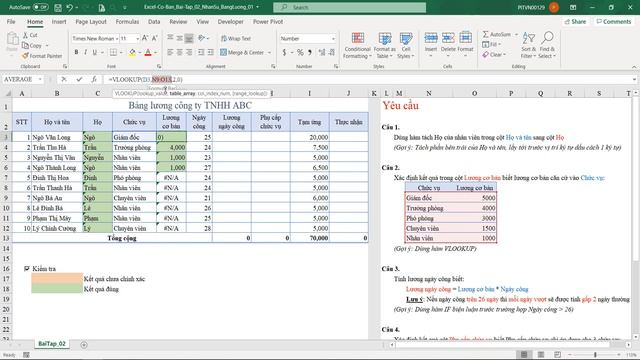Open Ribbon Display Options icon
This screenshot has height=360, width=640.
(x=573, y=7)
